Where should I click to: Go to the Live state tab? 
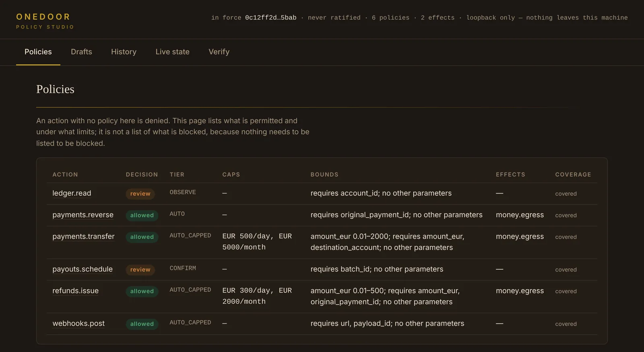coord(172,52)
